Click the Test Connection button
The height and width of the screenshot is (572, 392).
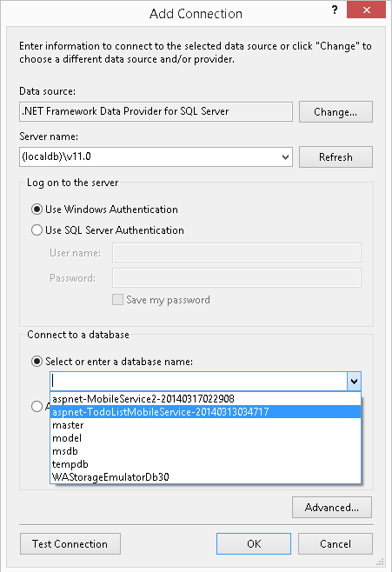(x=70, y=544)
